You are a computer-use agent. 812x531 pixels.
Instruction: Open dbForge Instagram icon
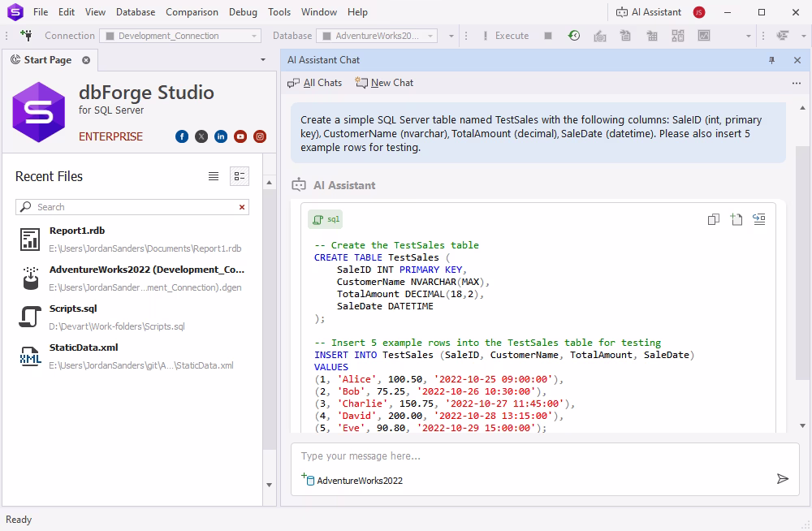(x=260, y=136)
